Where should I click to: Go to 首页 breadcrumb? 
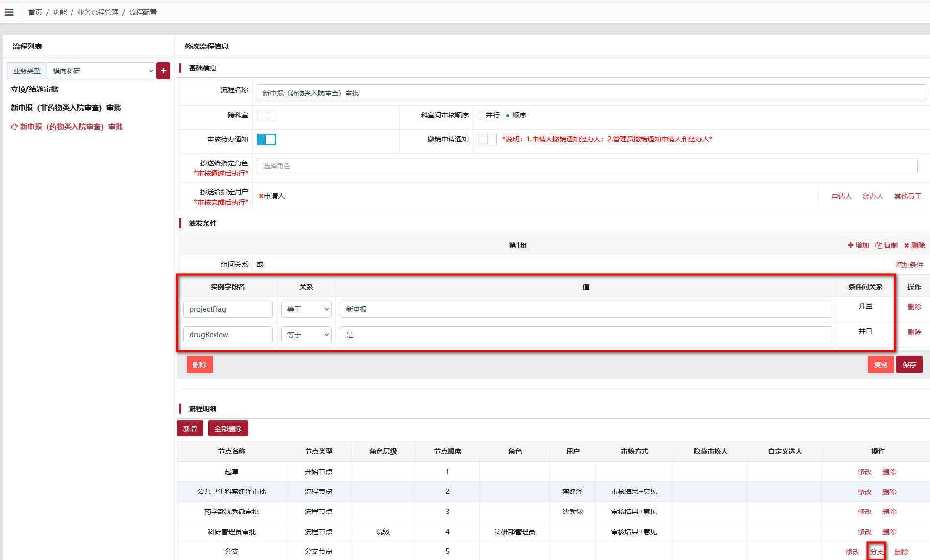pyautogui.click(x=35, y=12)
